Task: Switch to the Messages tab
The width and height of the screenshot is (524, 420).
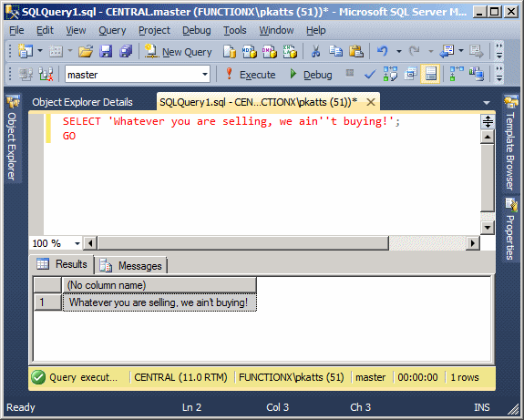Action: [132, 266]
